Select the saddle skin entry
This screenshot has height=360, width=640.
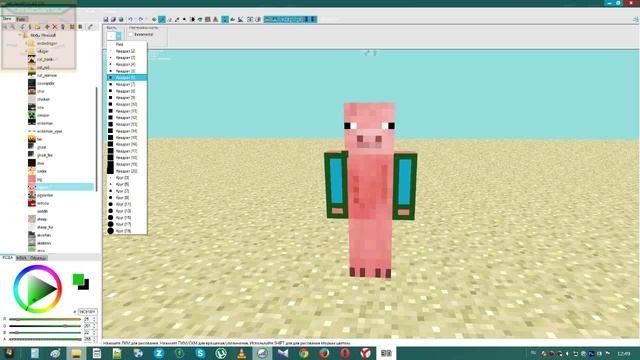tap(42, 211)
